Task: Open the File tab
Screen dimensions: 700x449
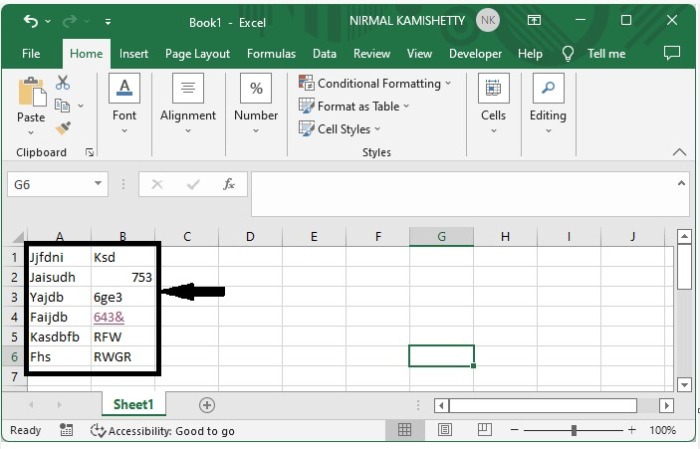Action: [31, 54]
